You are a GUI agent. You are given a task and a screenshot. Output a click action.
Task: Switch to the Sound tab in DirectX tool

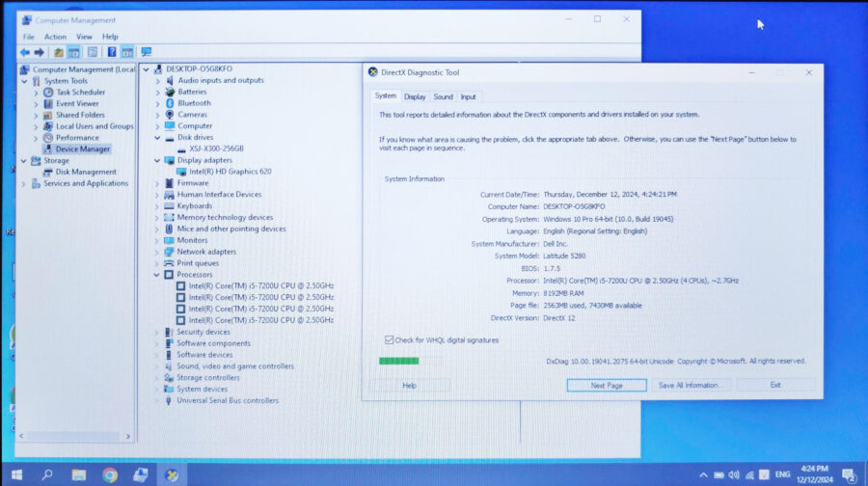(443, 96)
